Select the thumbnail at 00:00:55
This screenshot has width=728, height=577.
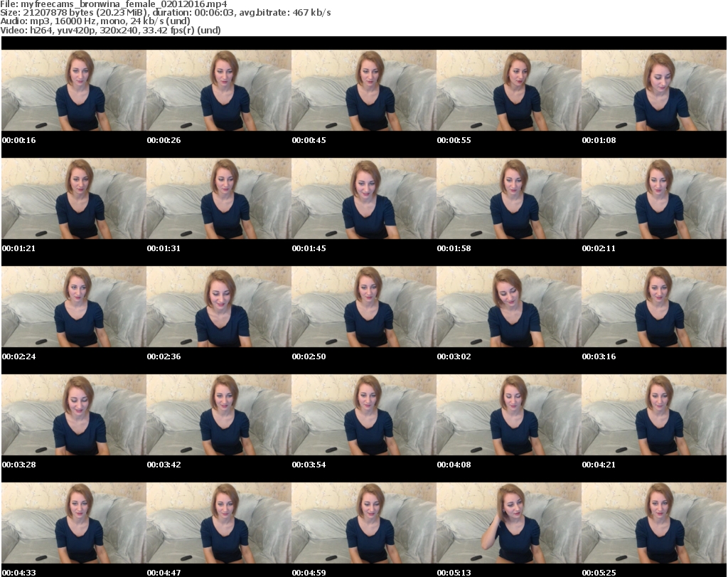point(509,90)
